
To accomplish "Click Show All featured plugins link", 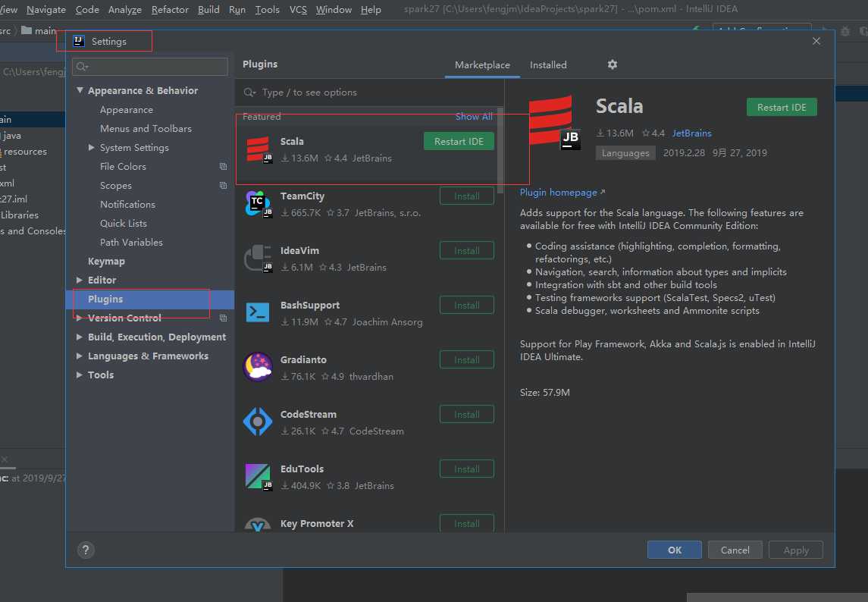I will pos(473,116).
